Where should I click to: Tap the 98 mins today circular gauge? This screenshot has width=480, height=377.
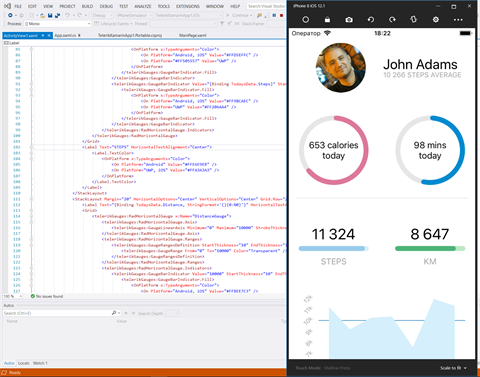tap(430, 150)
